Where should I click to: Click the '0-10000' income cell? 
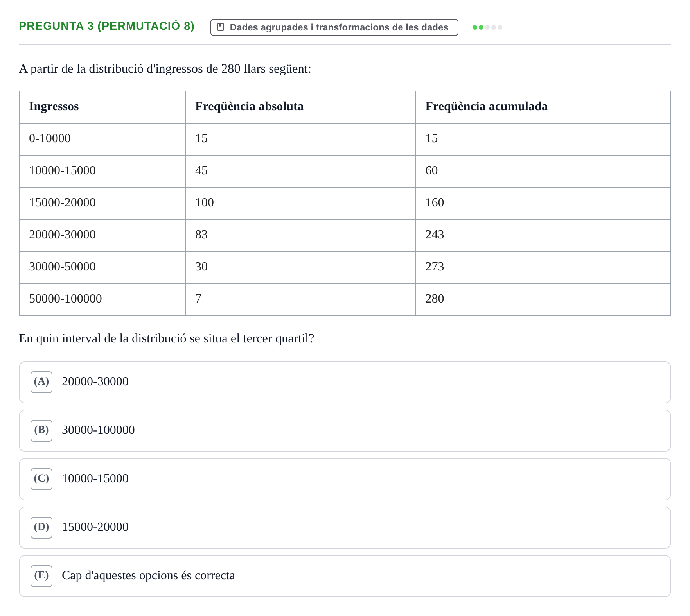(x=102, y=139)
